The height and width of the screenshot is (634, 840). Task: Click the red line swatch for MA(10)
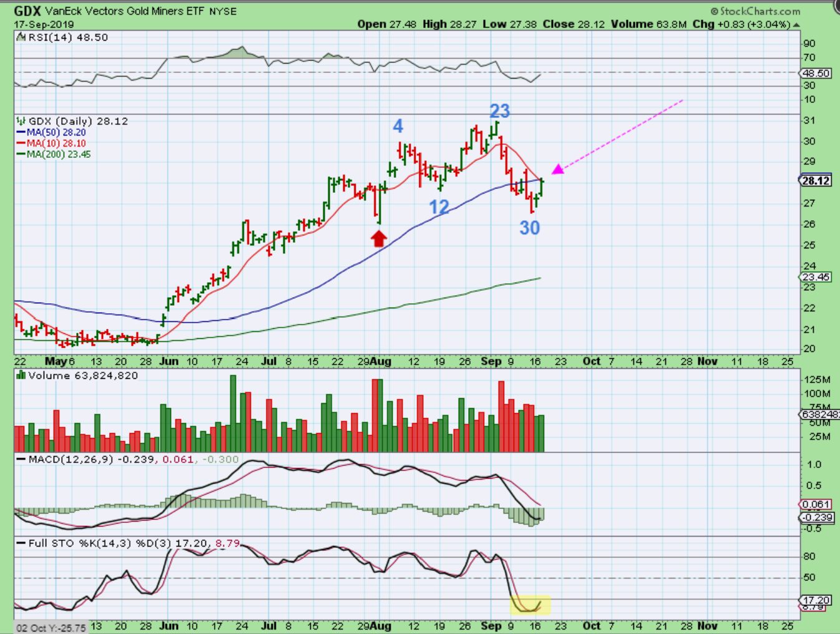(x=21, y=144)
